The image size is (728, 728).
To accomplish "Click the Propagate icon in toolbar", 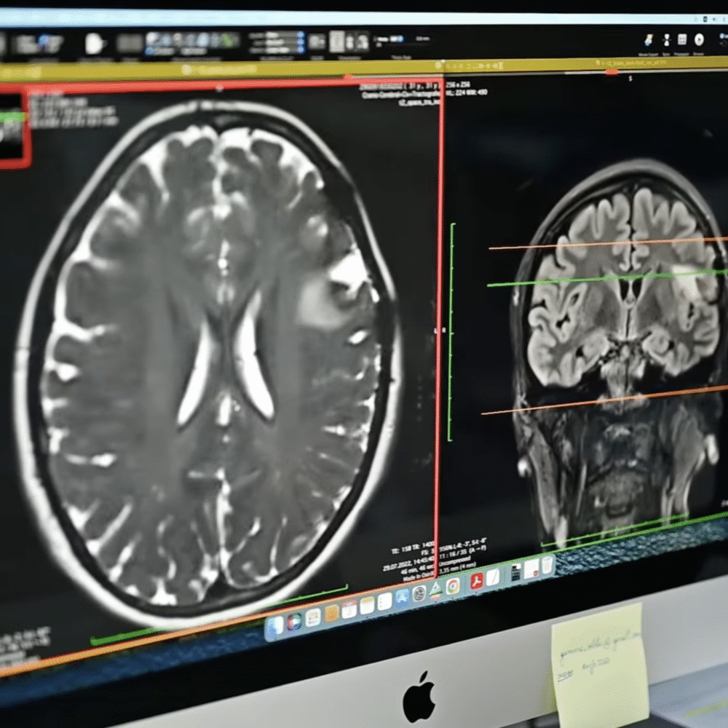I will click(682, 40).
